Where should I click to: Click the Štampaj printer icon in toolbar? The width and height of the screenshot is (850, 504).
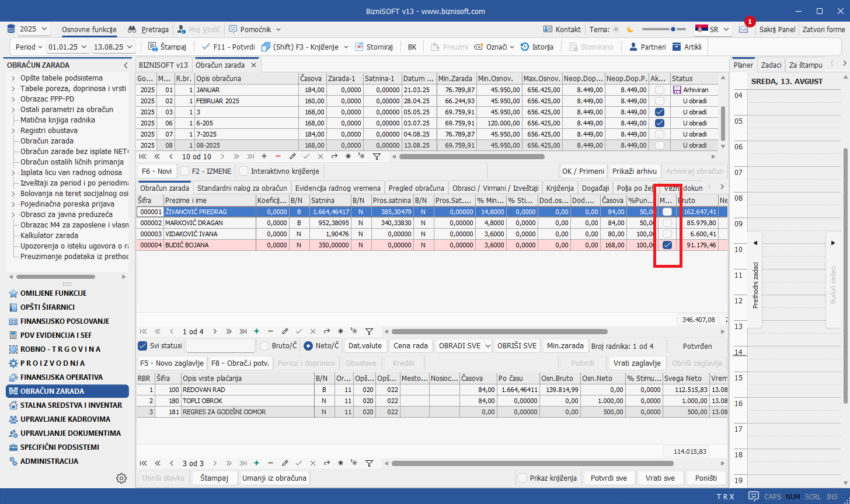tap(152, 47)
